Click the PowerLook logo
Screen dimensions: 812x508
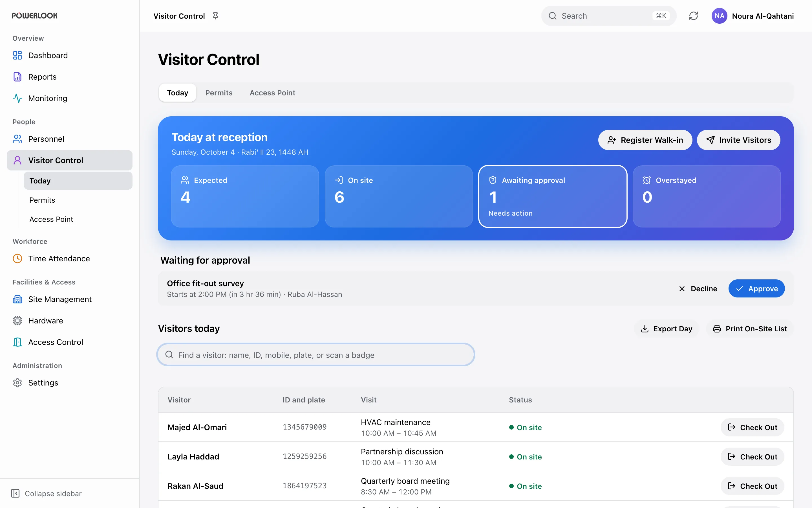pyautogui.click(x=35, y=16)
